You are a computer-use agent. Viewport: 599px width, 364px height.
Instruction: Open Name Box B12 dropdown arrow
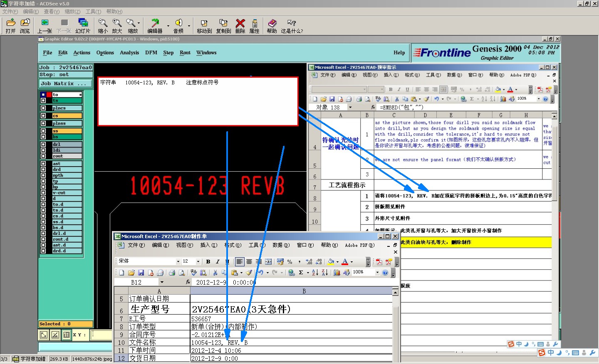pyautogui.click(x=162, y=282)
